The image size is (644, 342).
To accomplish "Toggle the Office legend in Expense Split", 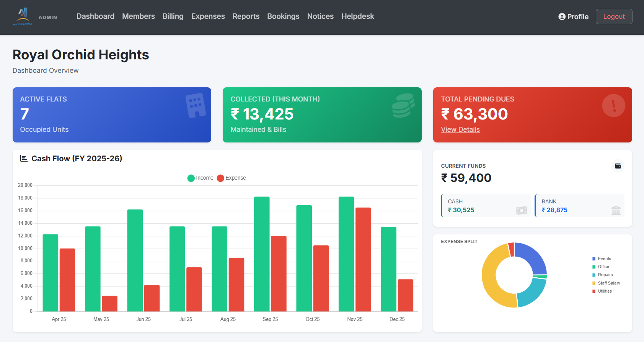I will pyautogui.click(x=601, y=267).
